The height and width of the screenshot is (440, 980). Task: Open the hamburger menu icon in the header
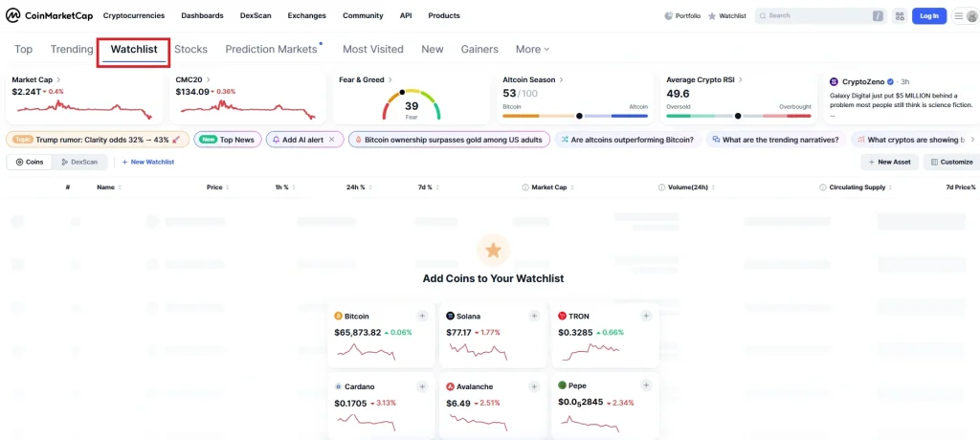(x=959, y=16)
